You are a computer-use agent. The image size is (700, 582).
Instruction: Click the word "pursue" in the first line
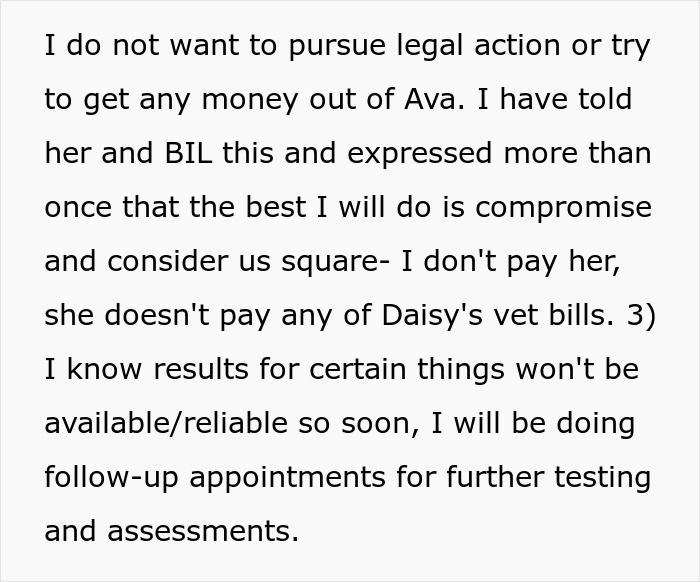[x=337, y=47]
